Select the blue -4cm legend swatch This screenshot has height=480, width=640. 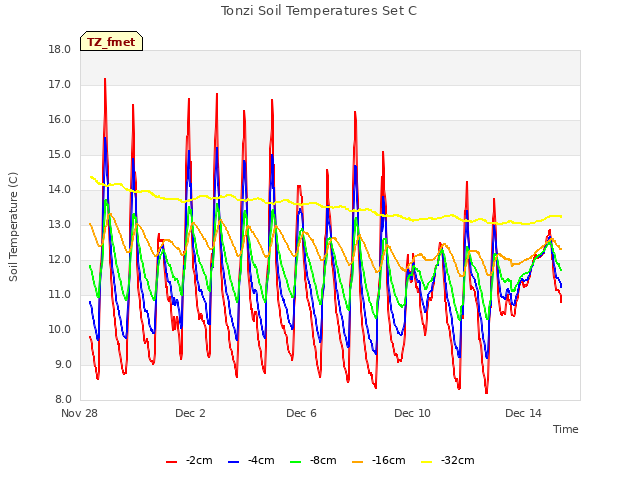point(233,462)
